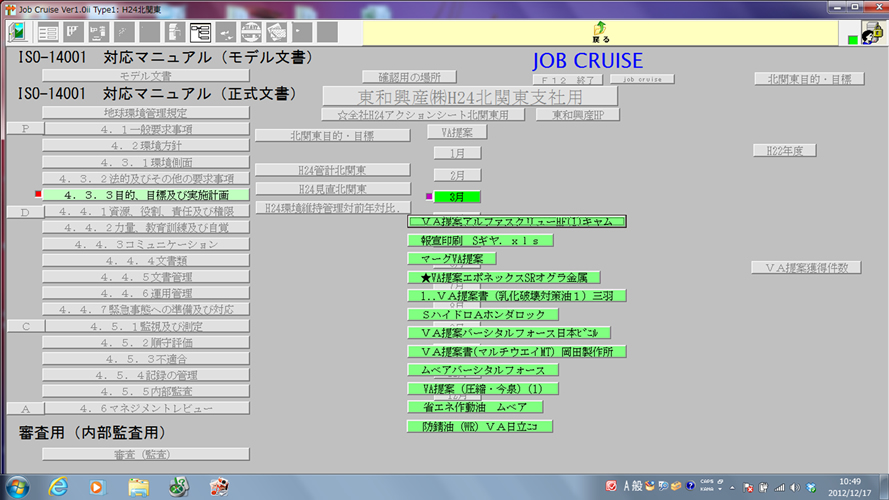Click the list view toolbar icon

pos(47,32)
